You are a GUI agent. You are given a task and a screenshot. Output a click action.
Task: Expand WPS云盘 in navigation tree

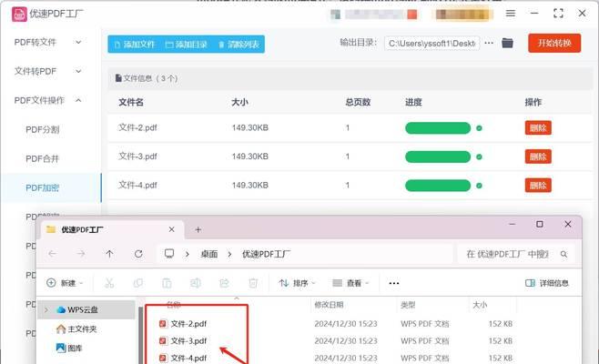[46, 309]
